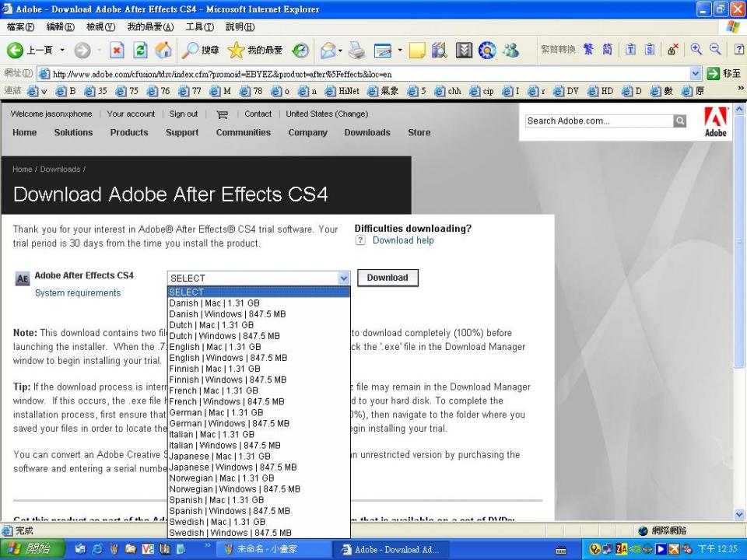Go to browser Home page icon
747x560 pixels.
163,50
